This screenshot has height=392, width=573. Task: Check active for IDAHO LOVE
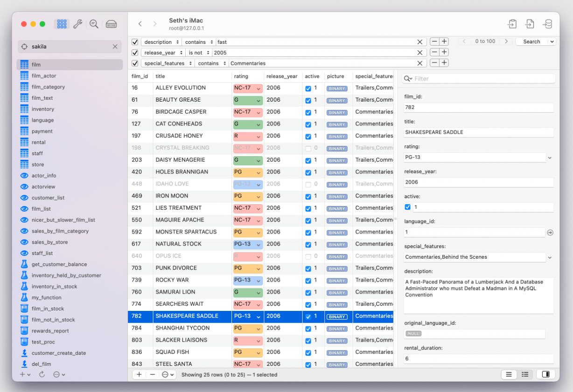308,184
